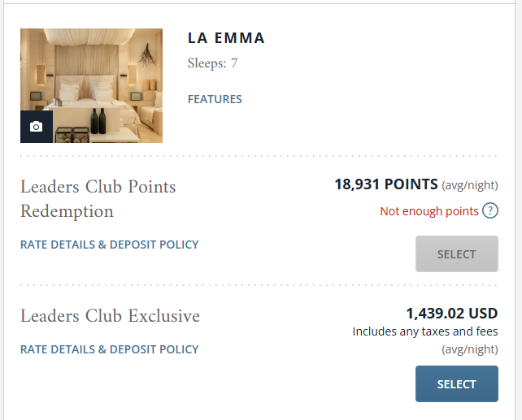Open the photo gallery camera icon
Screen dimensions: 522x420
pos(37,127)
